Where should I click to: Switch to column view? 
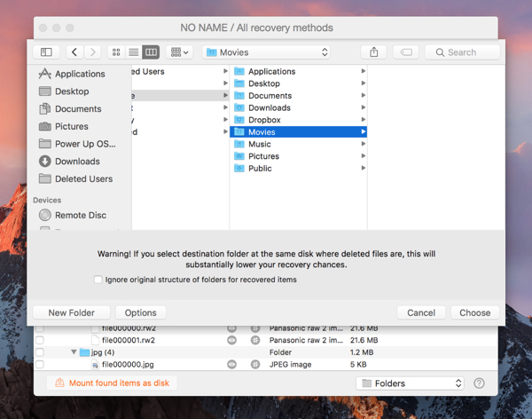(151, 52)
